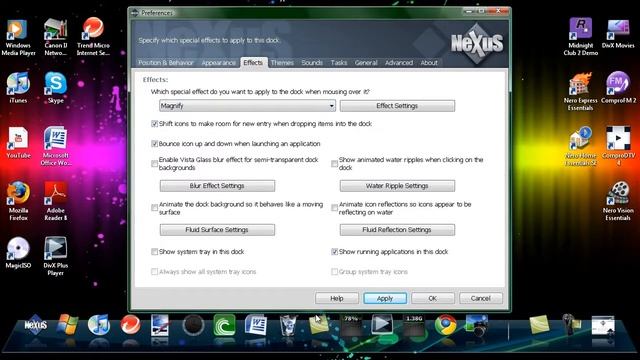640x360 pixels.
Task: Open ComproFM 2 desktop icon
Action: pyautogui.click(x=618, y=88)
